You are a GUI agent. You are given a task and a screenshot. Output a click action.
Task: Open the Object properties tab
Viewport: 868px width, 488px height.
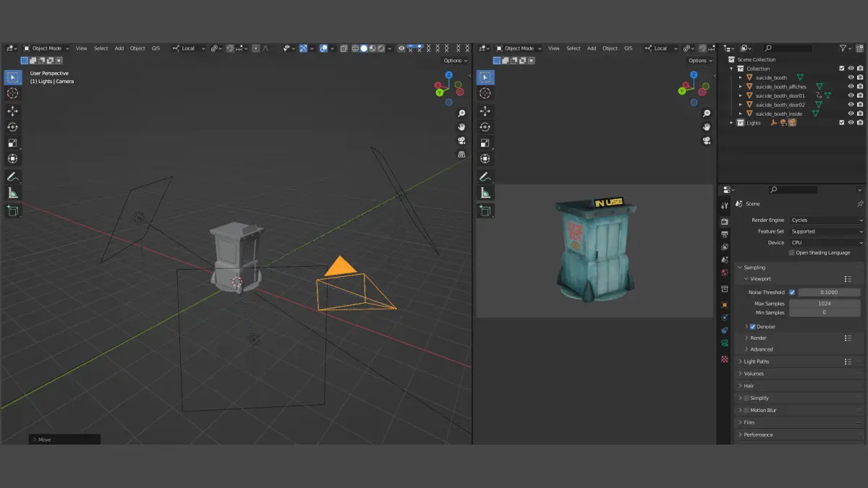point(725,305)
